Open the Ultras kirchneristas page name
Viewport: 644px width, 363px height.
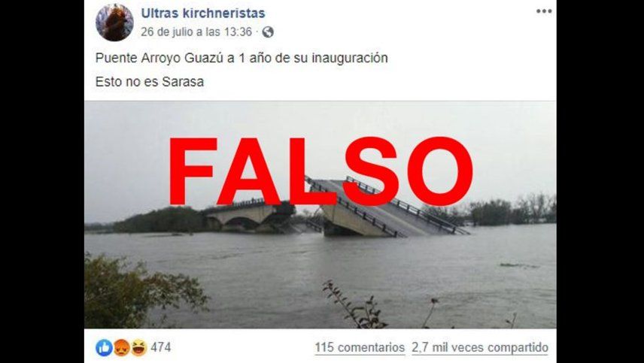[203, 13]
